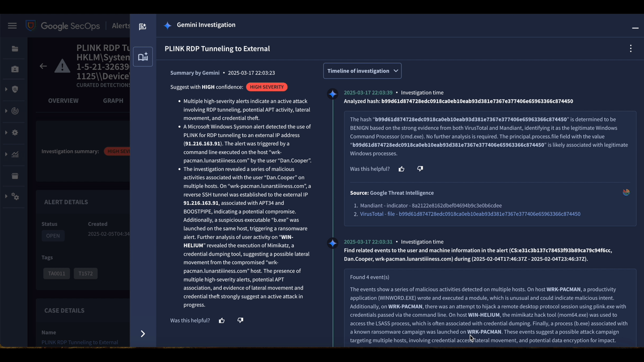The width and height of the screenshot is (644, 362).
Task: Click the back arrow beside alert title
Action: (43, 66)
